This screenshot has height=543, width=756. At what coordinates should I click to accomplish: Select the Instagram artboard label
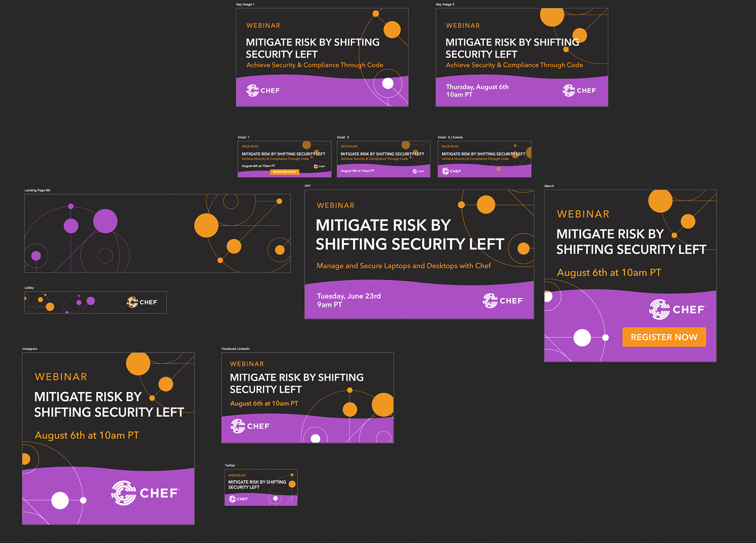[x=30, y=349]
